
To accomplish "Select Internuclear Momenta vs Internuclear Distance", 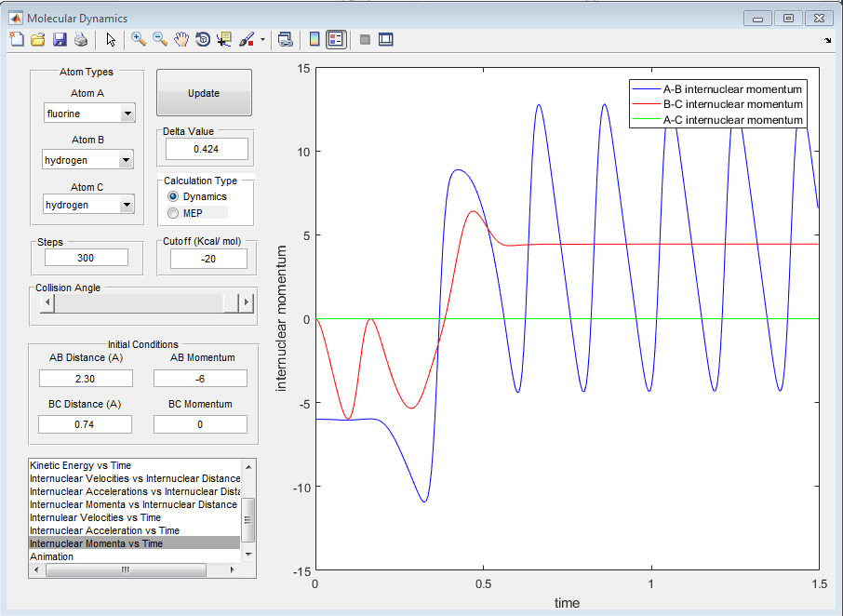I will (133, 504).
